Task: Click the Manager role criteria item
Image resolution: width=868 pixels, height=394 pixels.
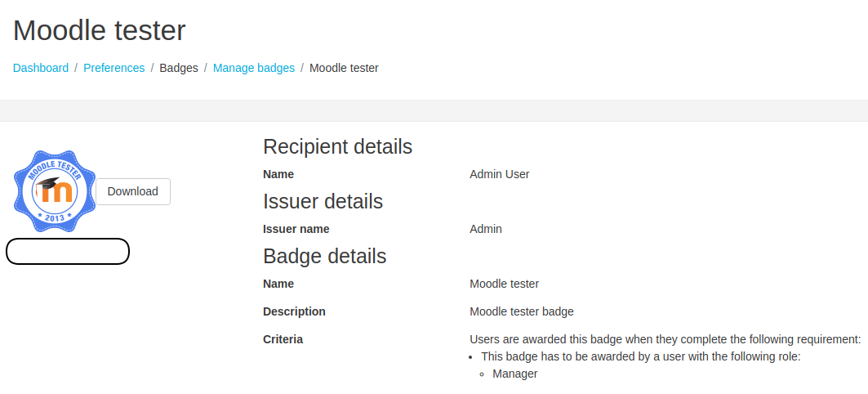Action: pyautogui.click(x=514, y=374)
